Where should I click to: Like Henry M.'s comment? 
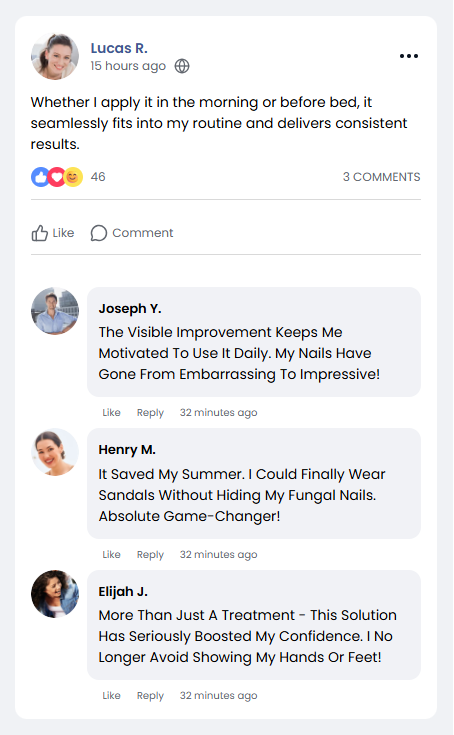click(x=112, y=555)
